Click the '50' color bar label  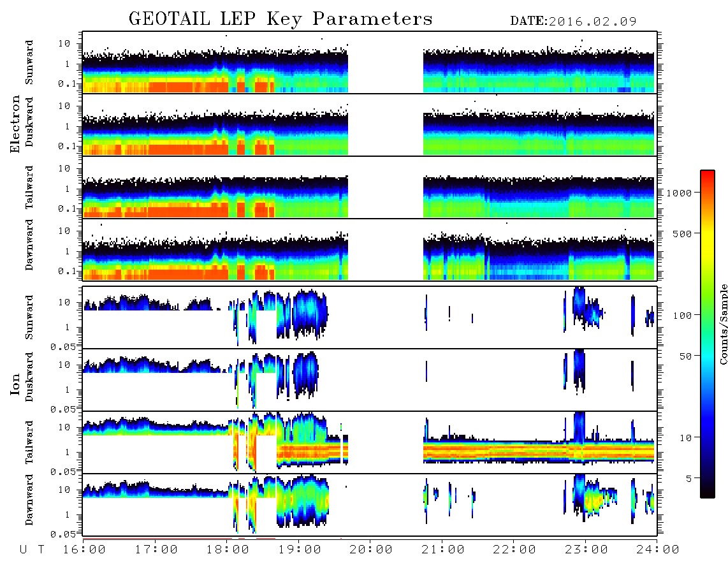pos(686,356)
